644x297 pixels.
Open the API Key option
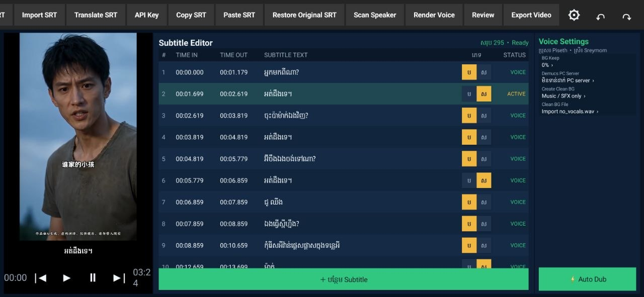[146, 15]
